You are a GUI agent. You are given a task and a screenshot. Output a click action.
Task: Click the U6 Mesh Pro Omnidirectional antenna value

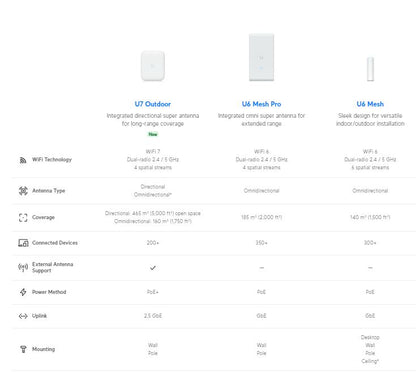(x=261, y=191)
